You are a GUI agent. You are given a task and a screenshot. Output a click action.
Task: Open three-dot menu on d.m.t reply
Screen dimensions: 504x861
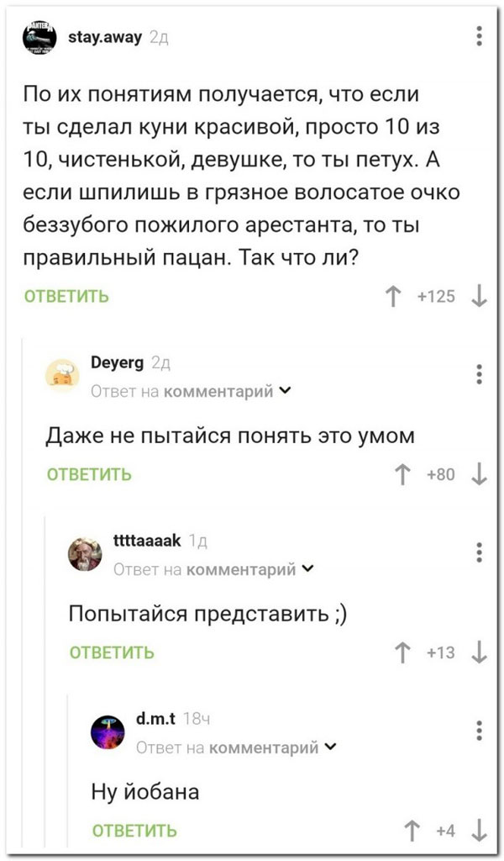479,730
